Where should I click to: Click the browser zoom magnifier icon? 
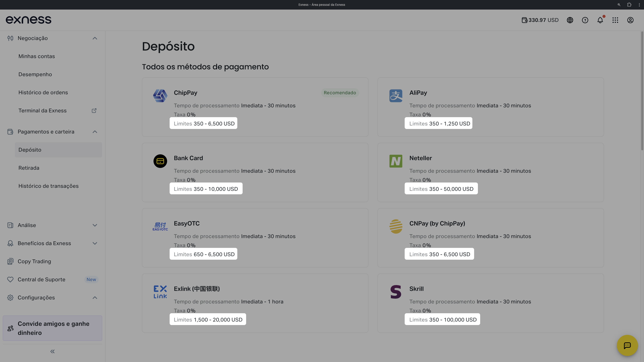click(619, 5)
